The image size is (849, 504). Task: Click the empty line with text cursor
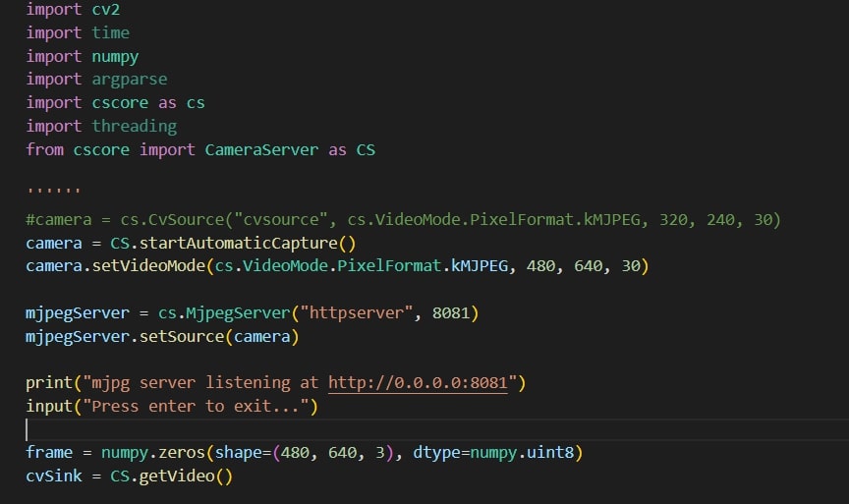437,429
